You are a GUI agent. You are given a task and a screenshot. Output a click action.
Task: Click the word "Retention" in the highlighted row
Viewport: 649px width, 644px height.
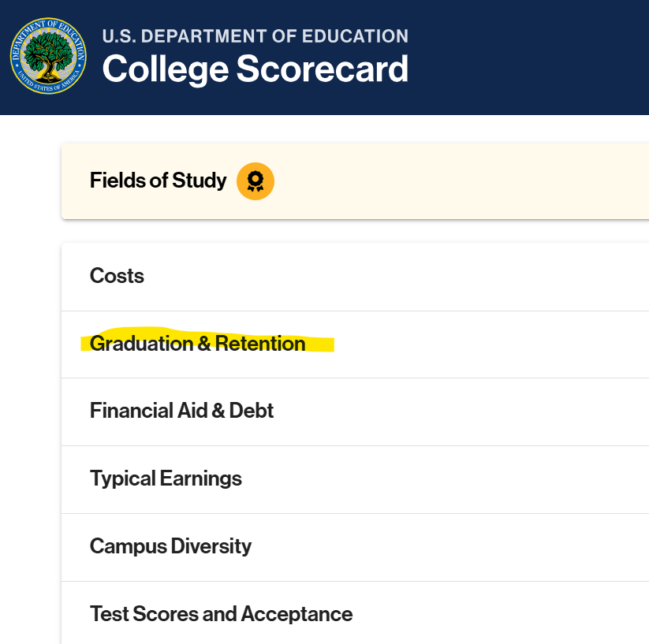(260, 344)
